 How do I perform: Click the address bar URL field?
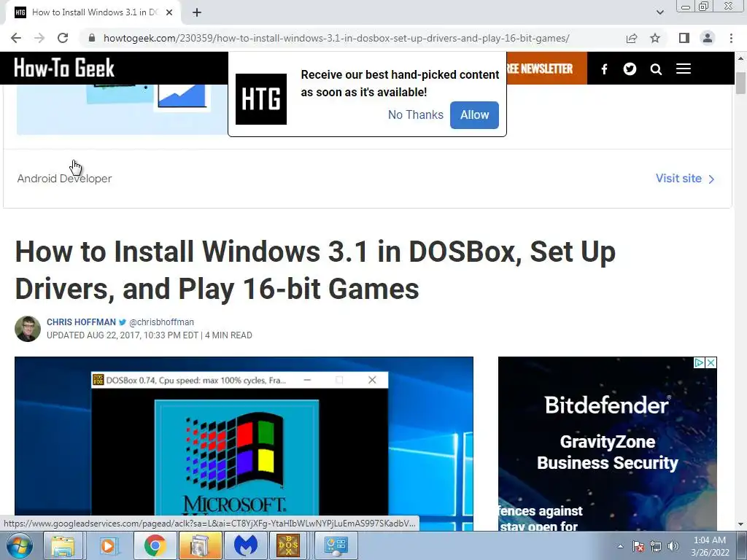click(336, 38)
